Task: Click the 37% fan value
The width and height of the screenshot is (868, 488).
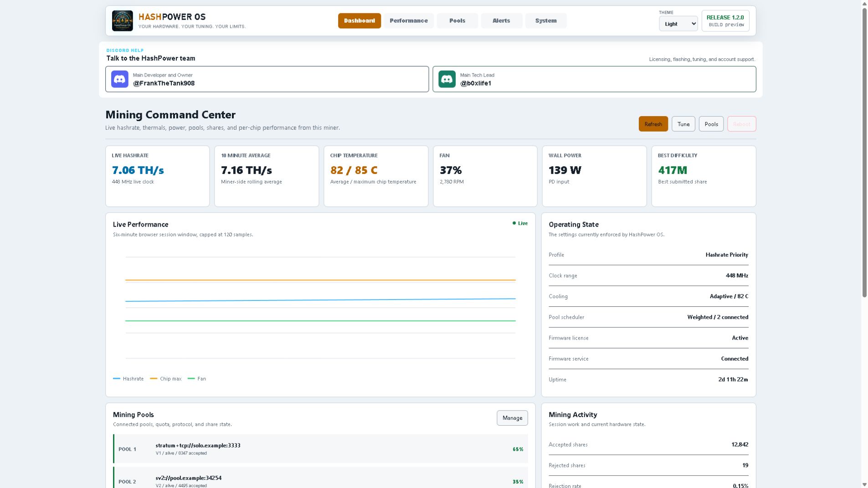Action: [x=451, y=170]
